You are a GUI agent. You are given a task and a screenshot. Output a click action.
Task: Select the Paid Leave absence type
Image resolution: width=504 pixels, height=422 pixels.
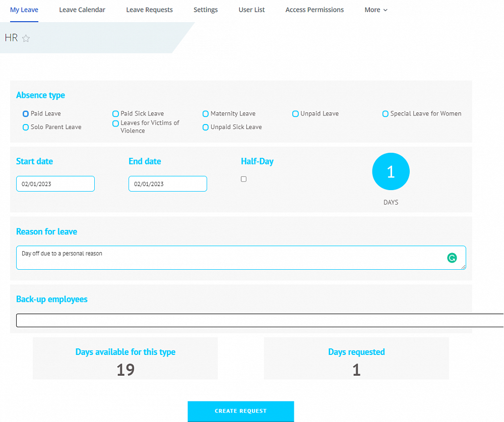tap(25, 113)
